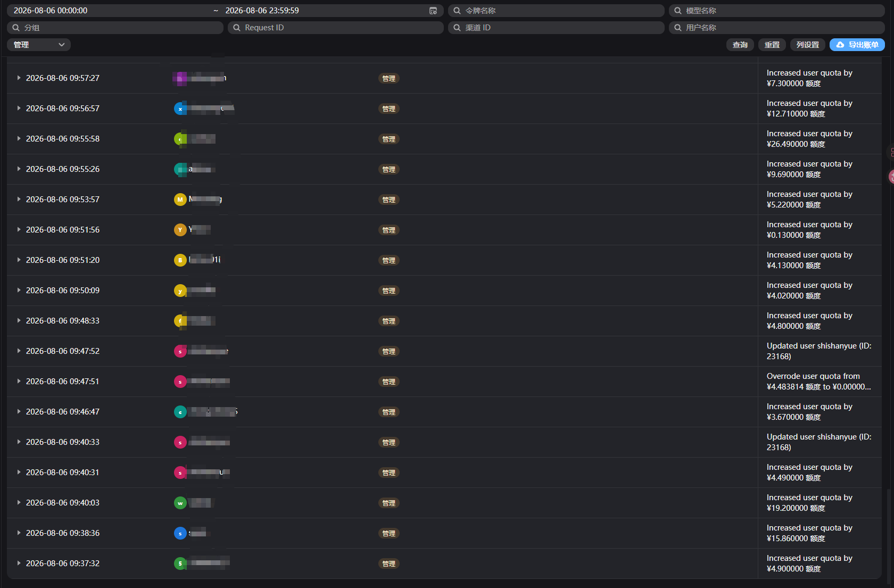Expand the 09:51:20 log row
The image size is (894, 588).
tap(19, 260)
